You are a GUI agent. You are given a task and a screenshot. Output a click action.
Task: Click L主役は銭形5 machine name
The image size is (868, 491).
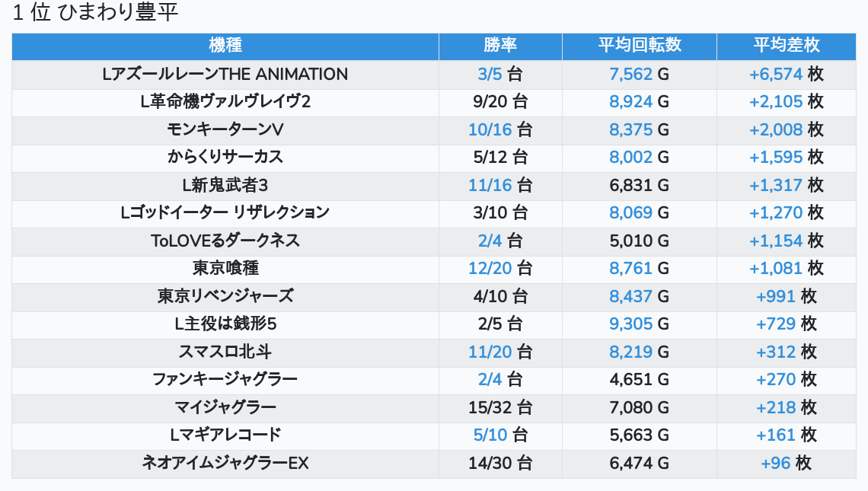pos(225,324)
